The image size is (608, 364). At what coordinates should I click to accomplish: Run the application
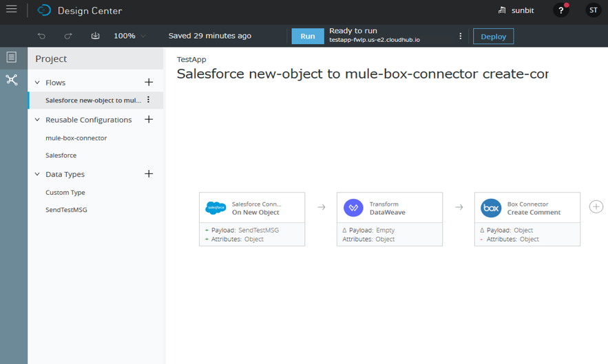[308, 36]
